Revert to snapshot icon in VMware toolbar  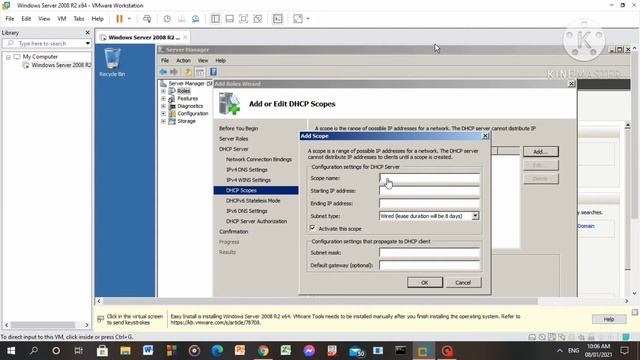[181, 19]
